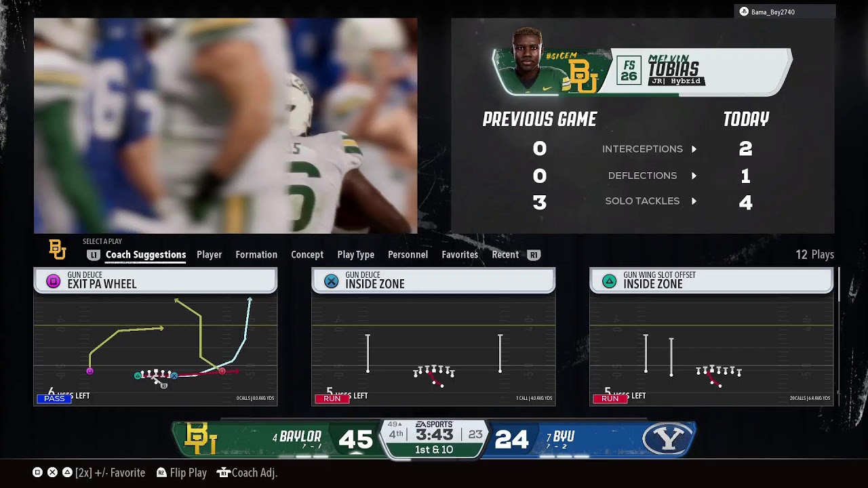
Task: Click the 12 Plays counter
Action: coord(814,255)
